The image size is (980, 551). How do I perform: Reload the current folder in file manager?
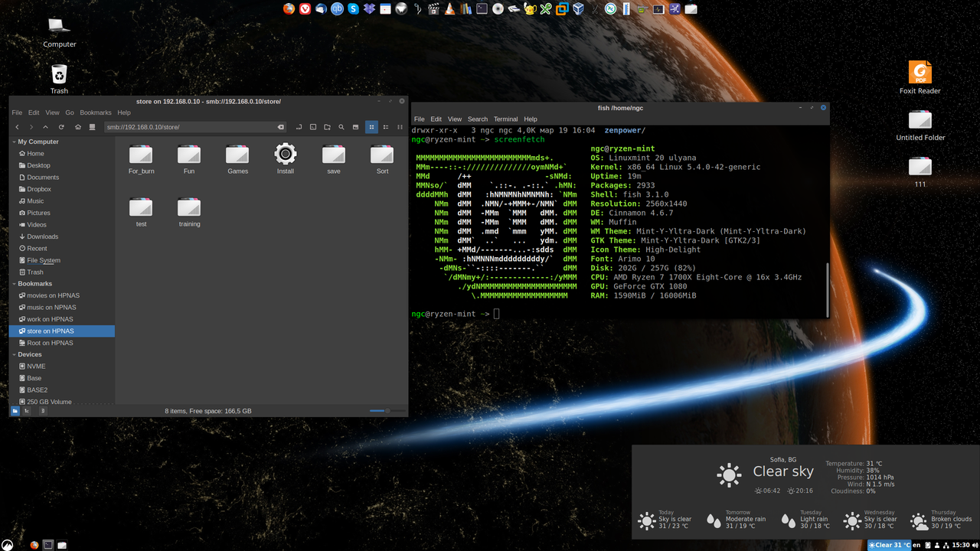pos(60,127)
